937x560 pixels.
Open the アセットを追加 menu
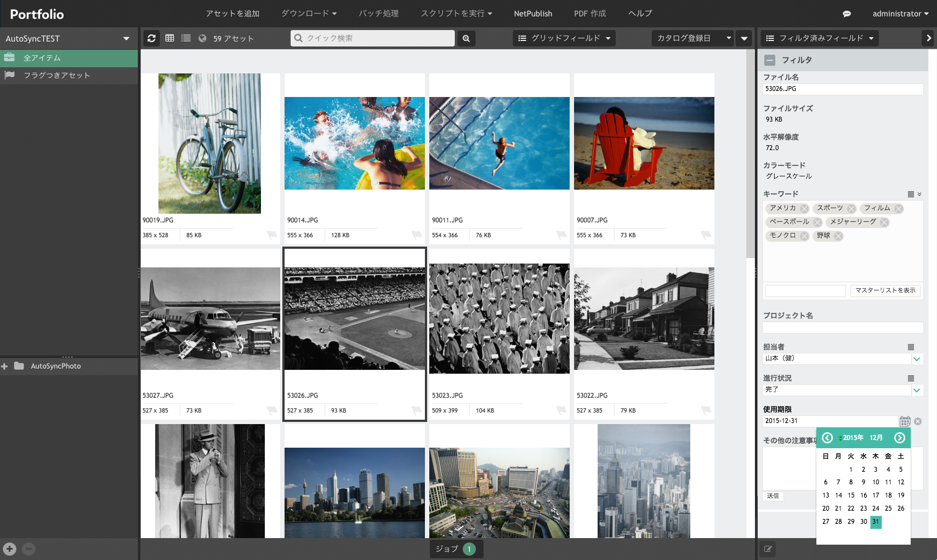click(232, 14)
